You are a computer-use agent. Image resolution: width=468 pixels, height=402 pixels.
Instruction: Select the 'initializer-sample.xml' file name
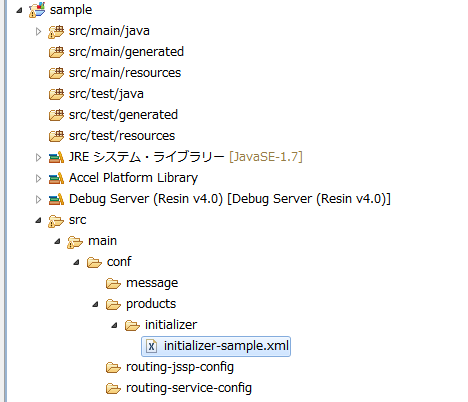(226, 346)
